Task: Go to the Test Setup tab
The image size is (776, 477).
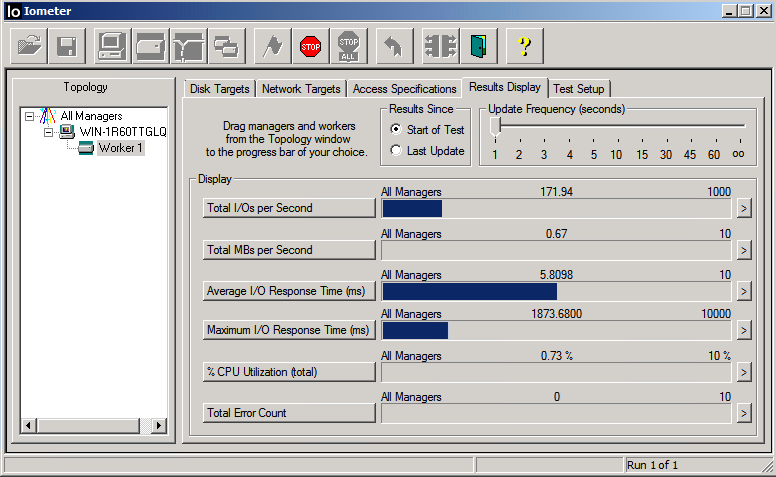Action: (x=579, y=89)
